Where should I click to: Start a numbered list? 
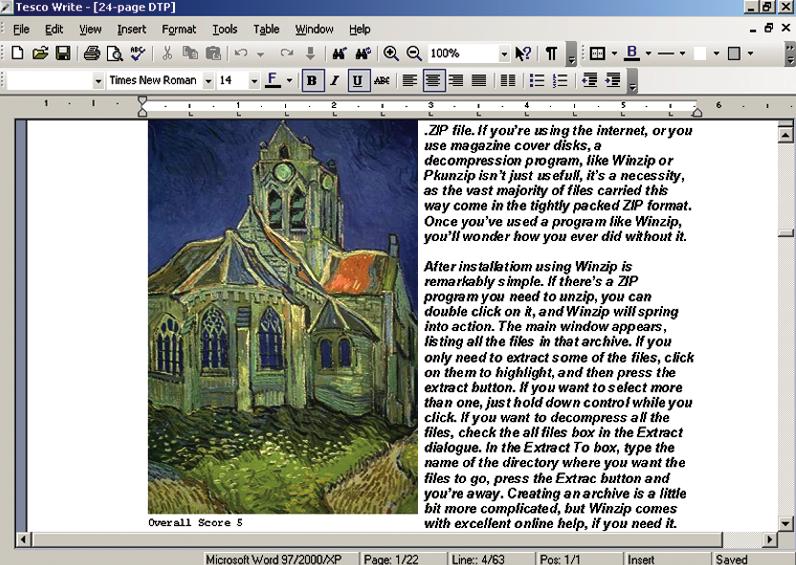560,80
